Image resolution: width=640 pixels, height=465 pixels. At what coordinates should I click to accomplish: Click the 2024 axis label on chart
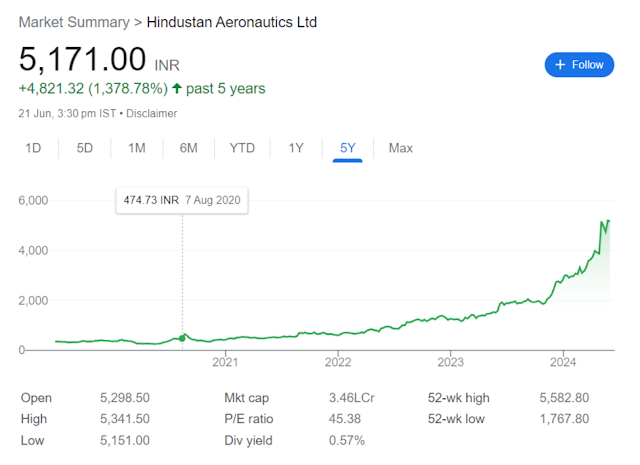click(563, 362)
